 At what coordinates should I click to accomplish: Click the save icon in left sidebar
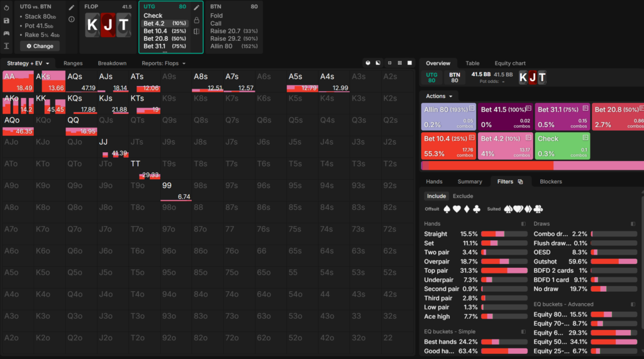click(6, 20)
